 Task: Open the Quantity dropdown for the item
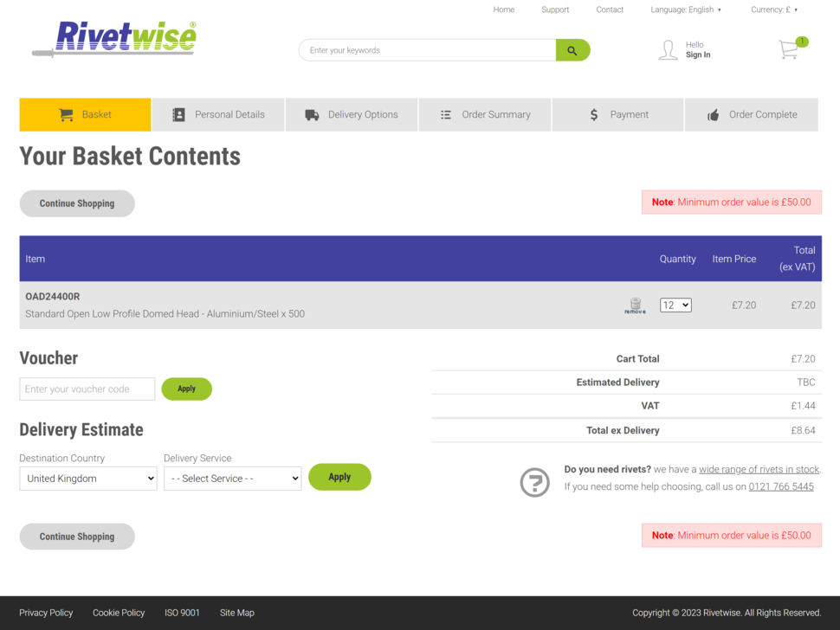pyautogui.click(x=675, y=305)
